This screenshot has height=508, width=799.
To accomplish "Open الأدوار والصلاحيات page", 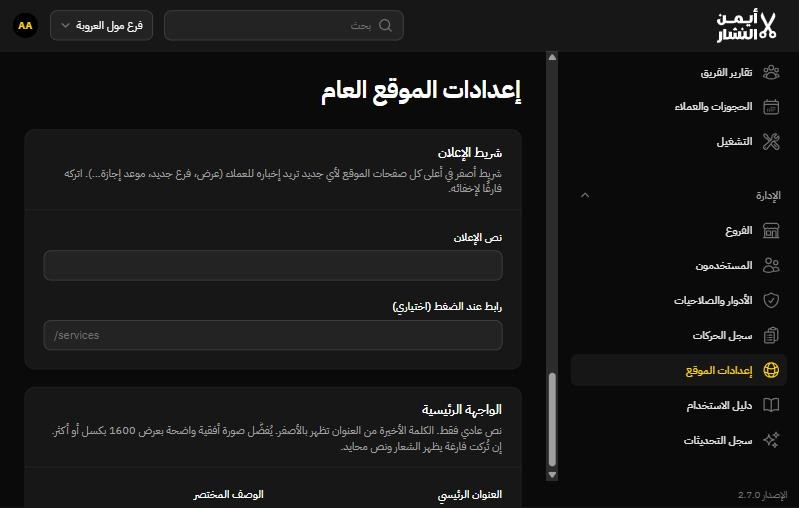I will click(x=679, y=301).
